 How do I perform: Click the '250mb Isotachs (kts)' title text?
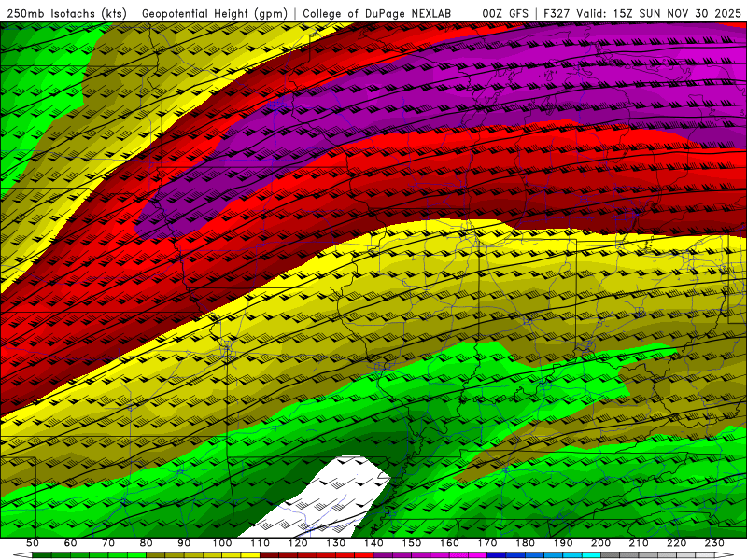pyautogui.click(x=66, y=14)
